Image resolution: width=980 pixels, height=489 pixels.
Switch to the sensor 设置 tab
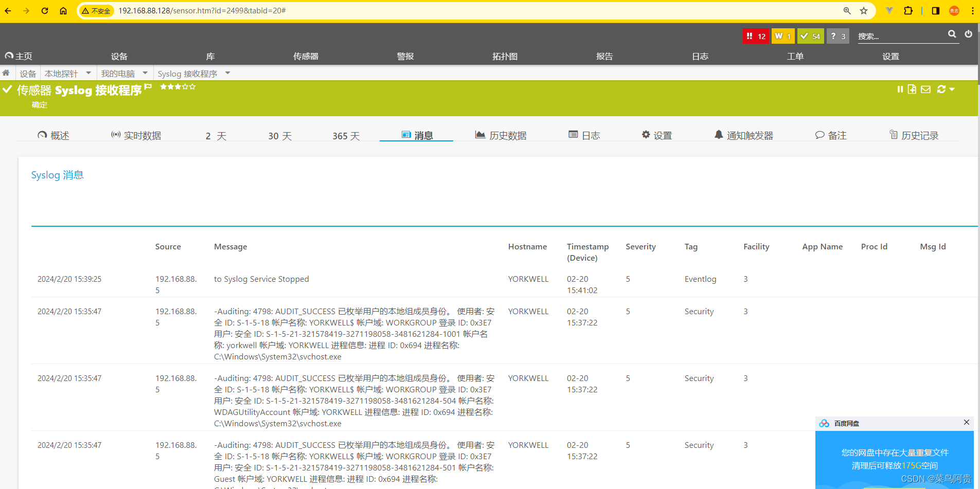point(657,135)
